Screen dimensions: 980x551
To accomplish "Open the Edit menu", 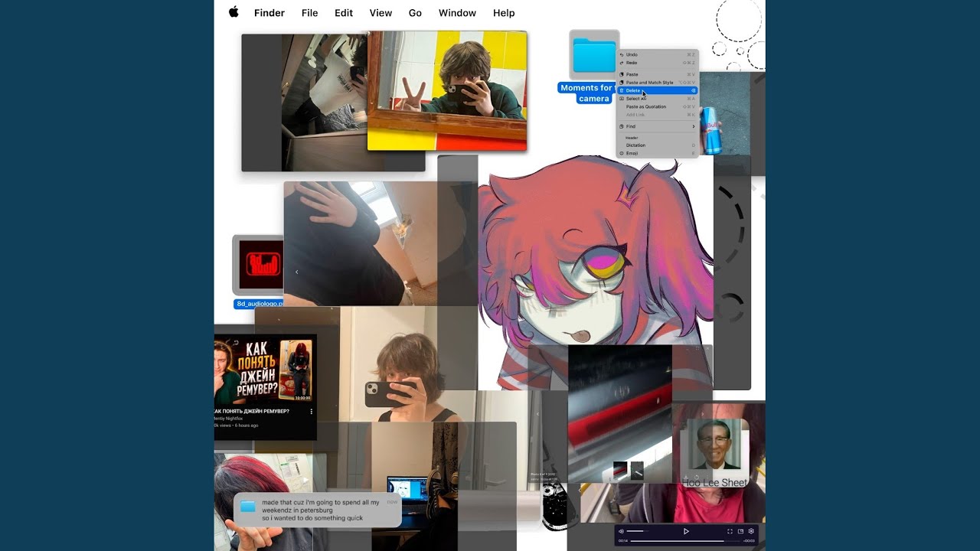I will 344,13.
